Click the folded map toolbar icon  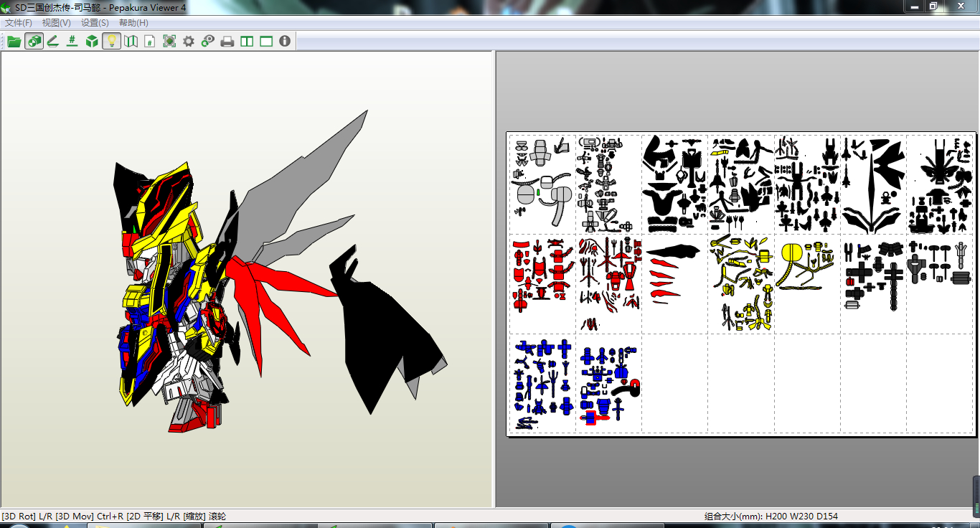pos(131,41)
